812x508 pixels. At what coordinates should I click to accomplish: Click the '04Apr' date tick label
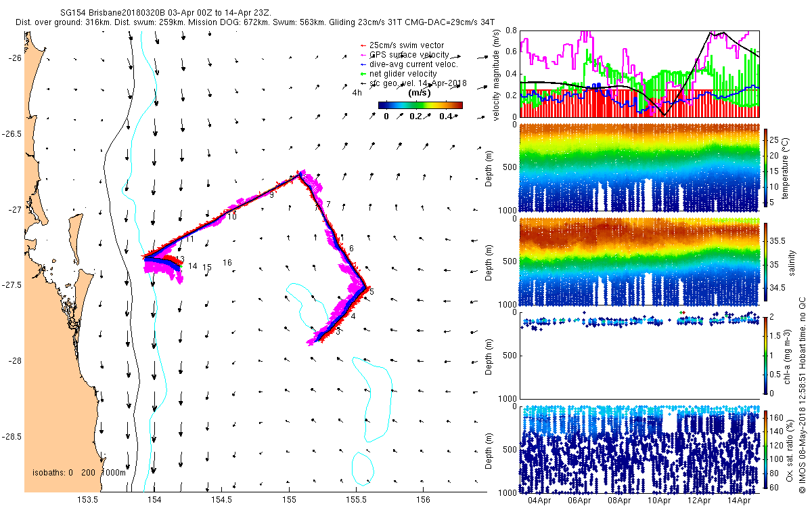click(x=540, y=501)
